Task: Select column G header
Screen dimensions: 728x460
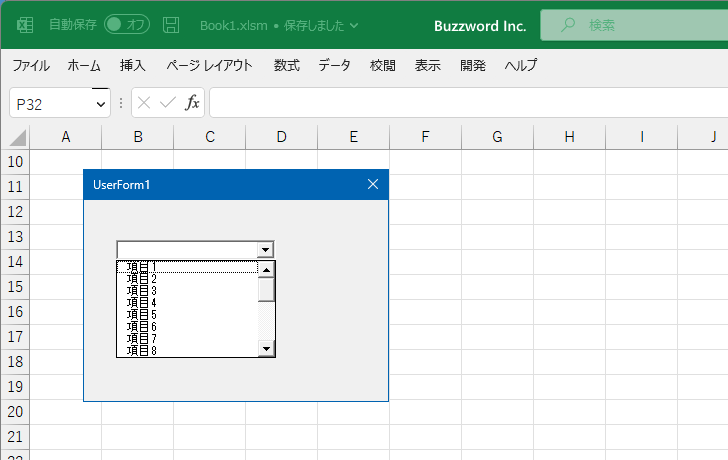Action: click(498, 137)
